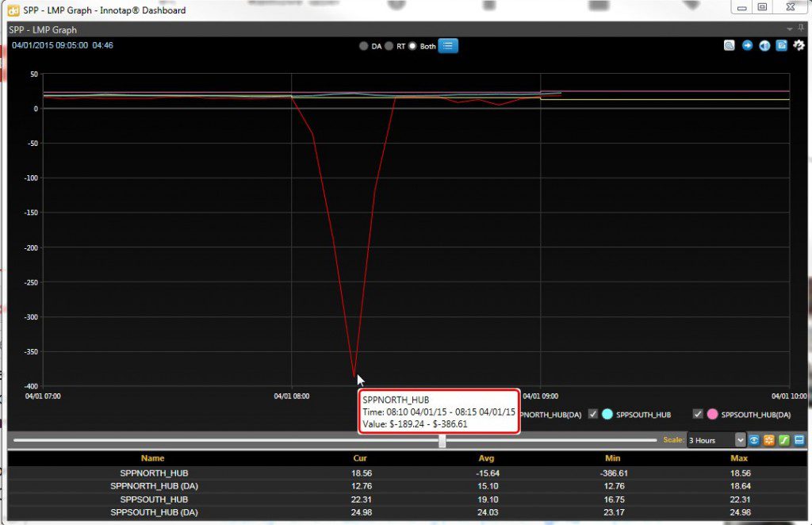The image size is (812, 525).
Task: Click the Cur value 22.31 cell
Action: [x=362, y=500]
